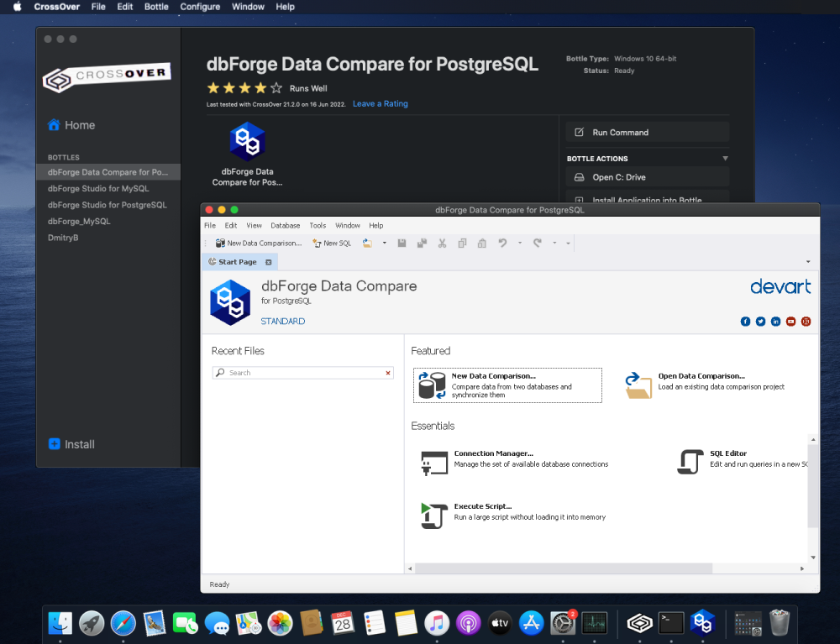
Task: Open Finder from the Dock
Action: [60, 623]
